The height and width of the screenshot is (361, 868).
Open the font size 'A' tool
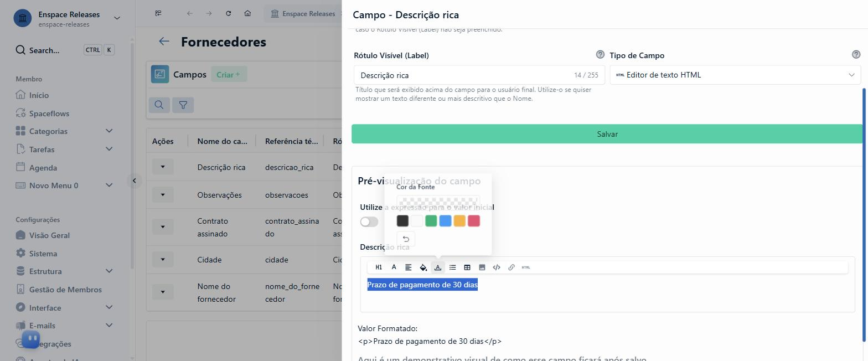click(x=394, y=267)
